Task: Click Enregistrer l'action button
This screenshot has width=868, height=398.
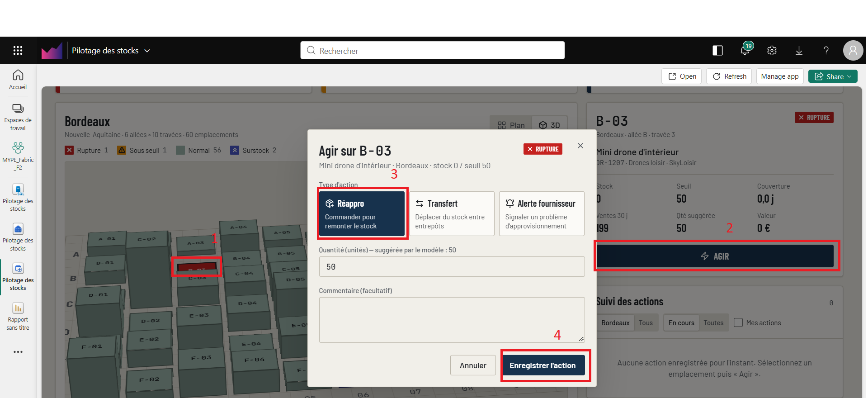Action: (x=542, y=365)
